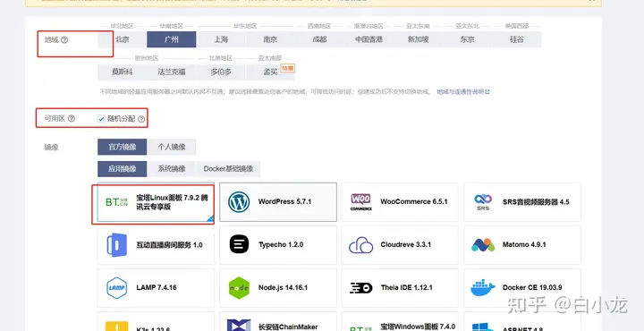Switch to the Docker基础镜像 tab

[228, 169]
